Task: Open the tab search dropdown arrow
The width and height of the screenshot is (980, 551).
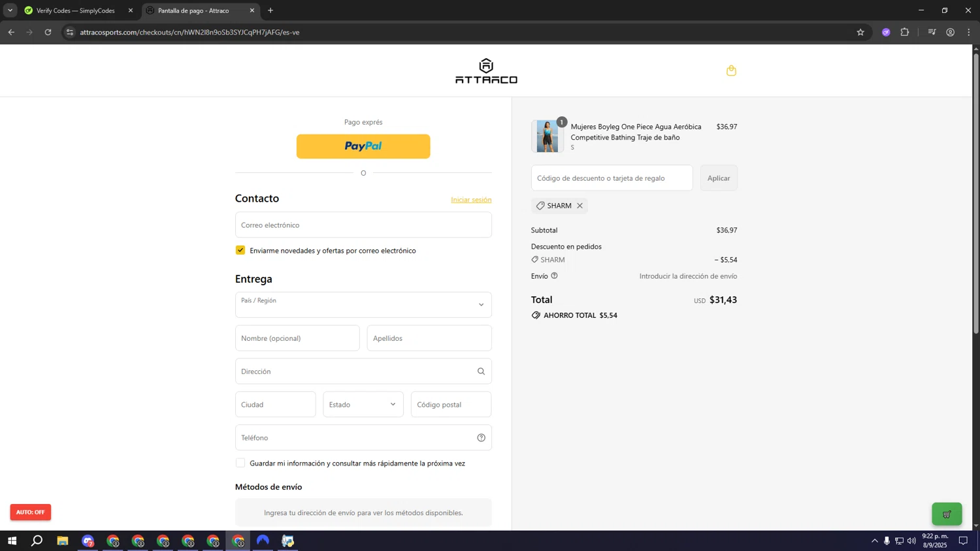Action: [x=10, y=10]
